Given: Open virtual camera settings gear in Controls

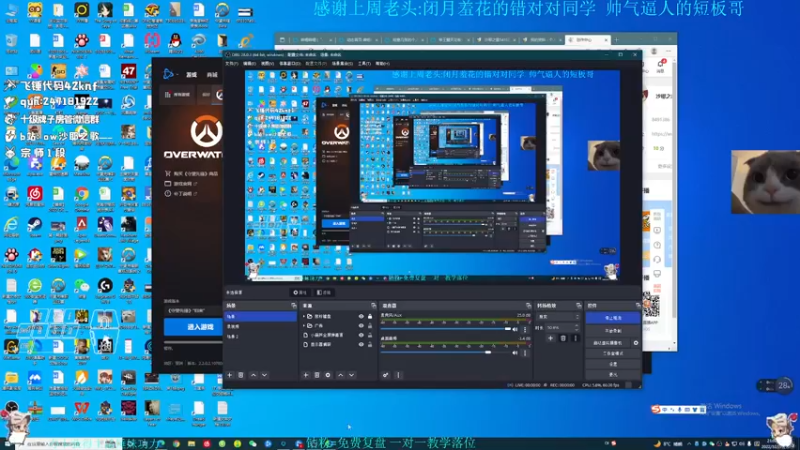Looking at the screenshot, I should coord(636,343).
